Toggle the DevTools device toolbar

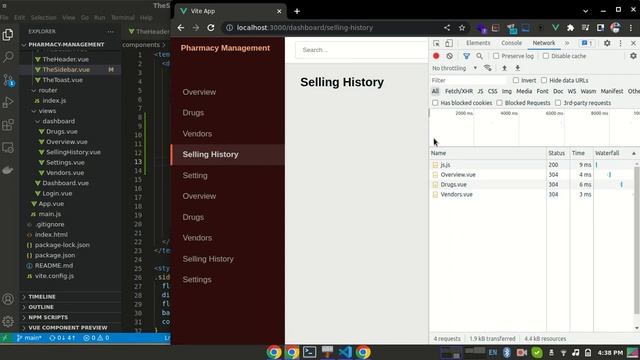[449, 43]
